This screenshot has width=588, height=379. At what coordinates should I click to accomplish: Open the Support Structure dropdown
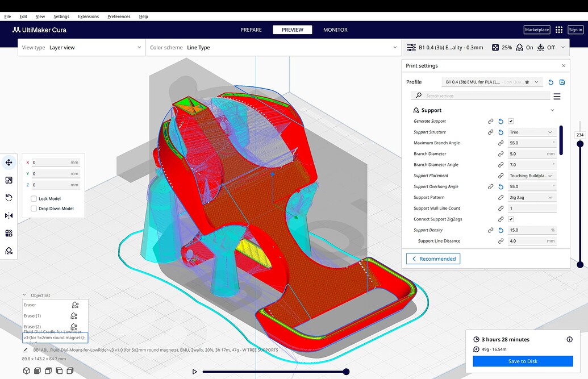pyautogui.click(x=531, y=132)
